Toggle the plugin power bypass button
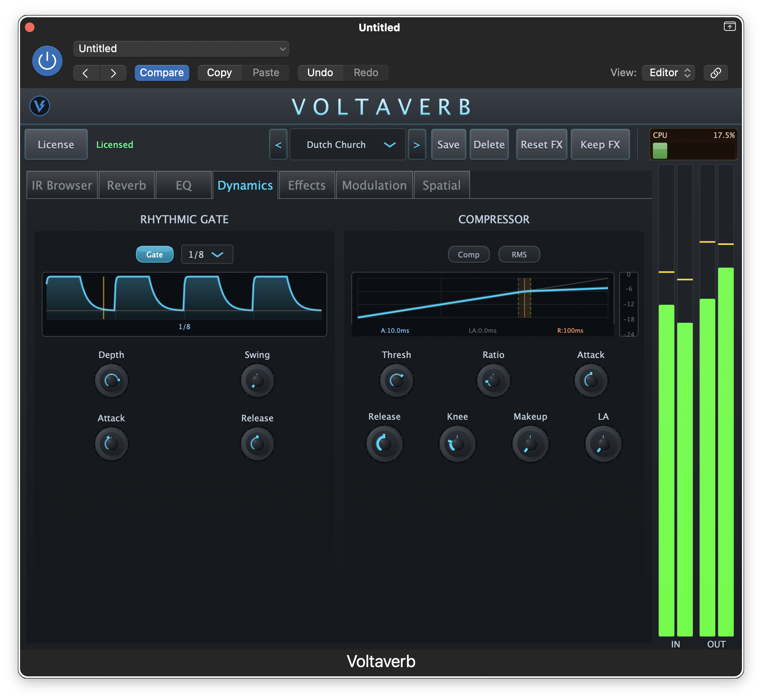The width and height of the screenshot is (762, 700). [x=47, y=61]
